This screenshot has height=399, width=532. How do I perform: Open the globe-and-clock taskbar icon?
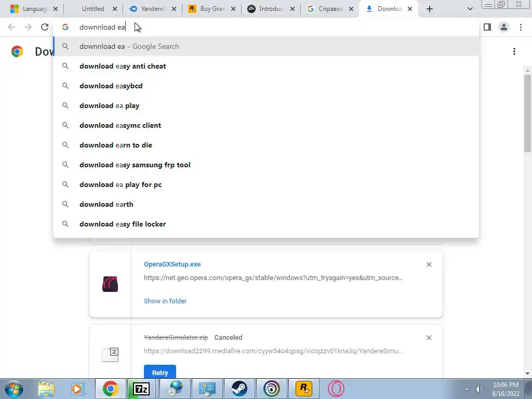tap(175, 389)
